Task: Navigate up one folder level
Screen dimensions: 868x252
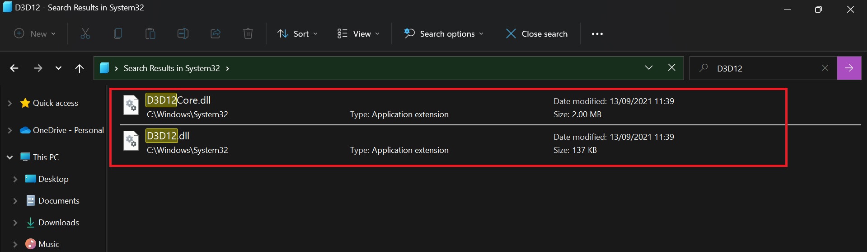Action: coord(80,68)
